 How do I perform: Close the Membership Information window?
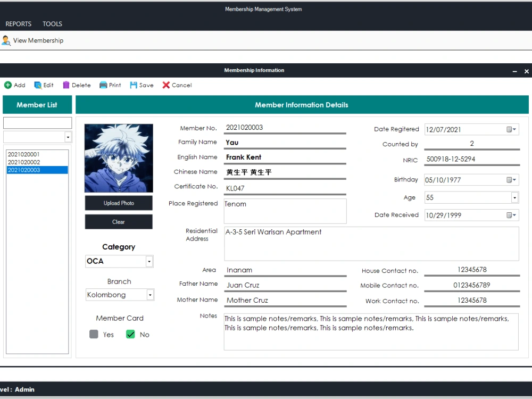pos(527,71)
